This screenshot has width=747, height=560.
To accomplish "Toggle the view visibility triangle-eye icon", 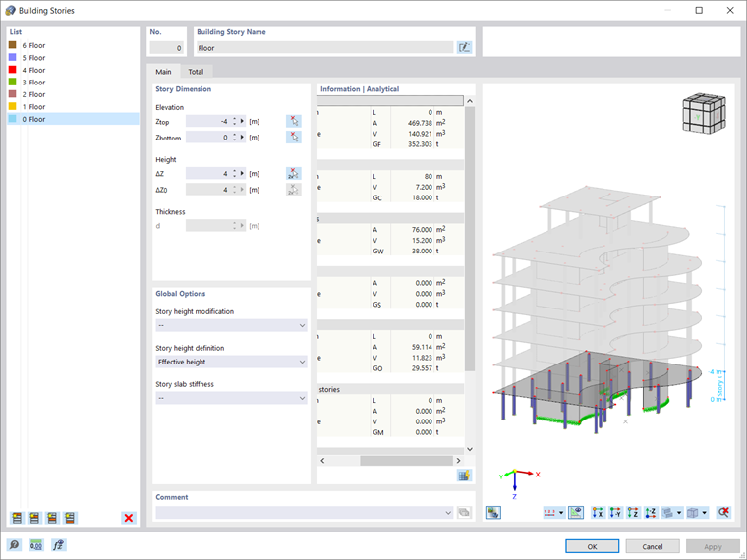I will (x=576, y=513).
